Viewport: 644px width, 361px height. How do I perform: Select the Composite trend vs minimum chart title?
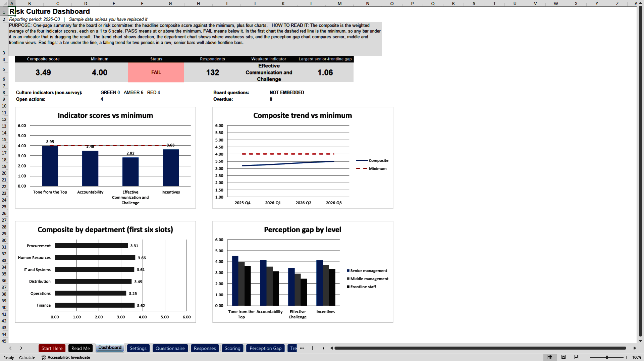pos(303,115)
